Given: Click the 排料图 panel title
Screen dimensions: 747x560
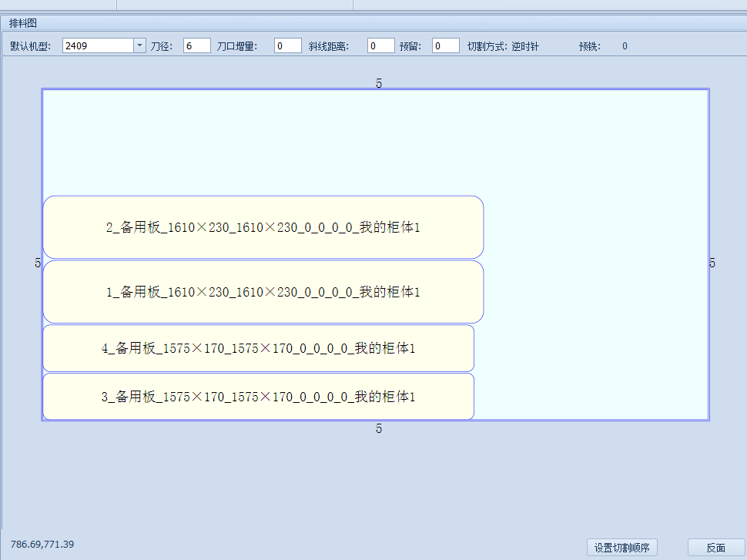Looking at the screenshot, I should [23, 23].
